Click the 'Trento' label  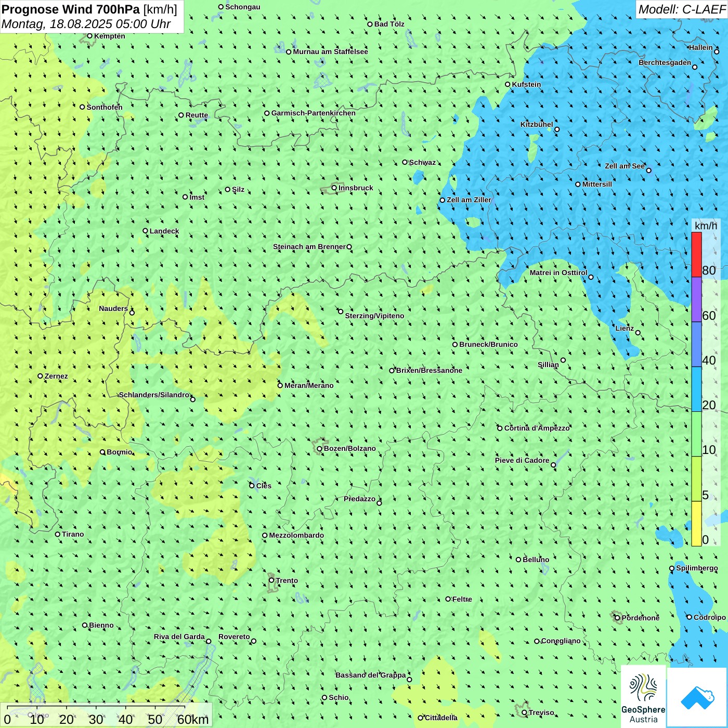click(287, 580)
